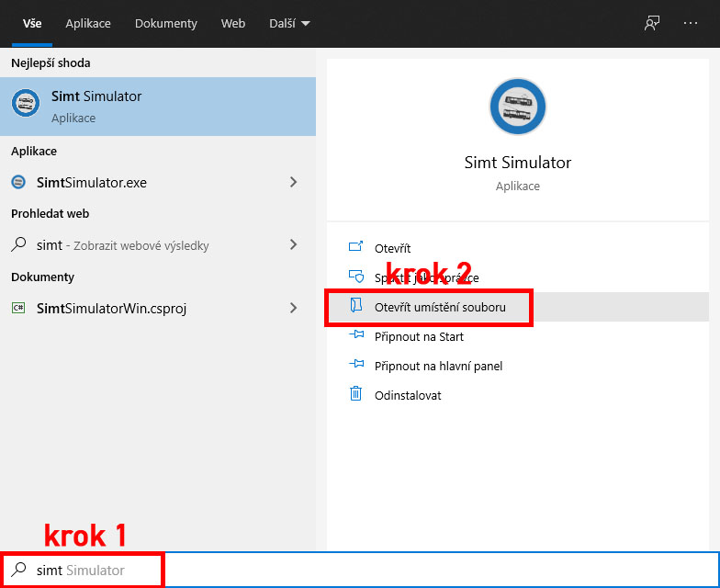The width and height of the screenshot is (720, 588).
Task: Switch to the Aplikace tab
Action: 88,24
